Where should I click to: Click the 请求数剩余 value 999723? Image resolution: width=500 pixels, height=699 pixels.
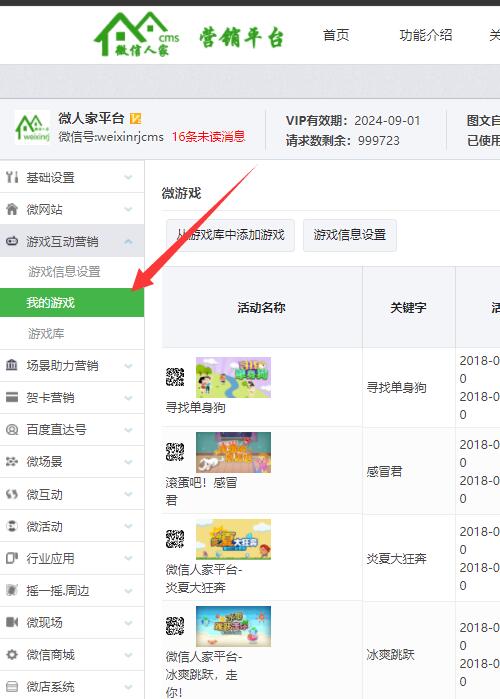(x=379, y=141)
